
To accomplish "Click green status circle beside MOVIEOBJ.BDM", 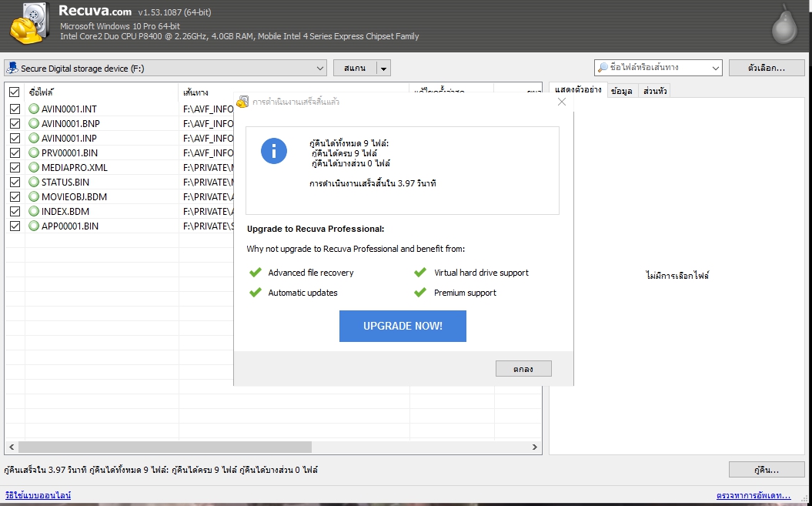I will 34,196.
